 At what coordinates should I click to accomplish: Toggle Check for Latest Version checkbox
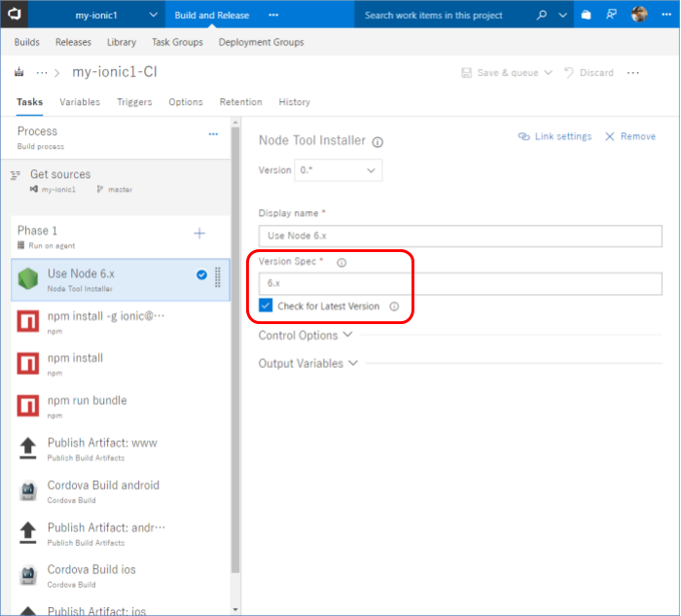(266, 306)
